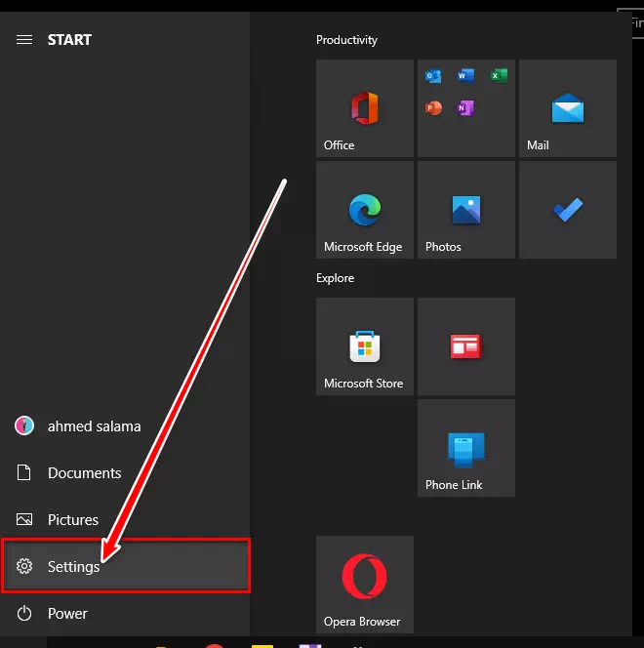The image size is (644, 648).
Task: Open the To Do checkmark tile
Action: pyautogui.click(x=568, y=210)
